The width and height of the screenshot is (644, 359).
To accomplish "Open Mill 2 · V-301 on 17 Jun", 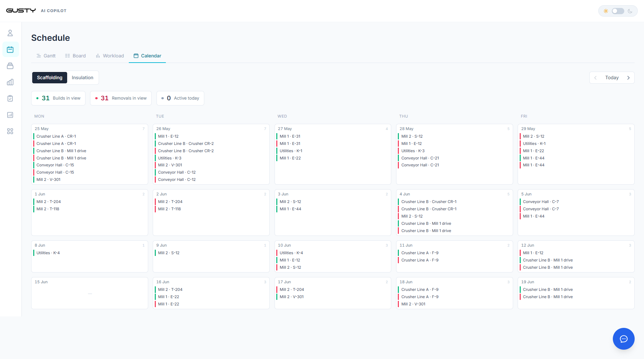I will coord(333,297).
